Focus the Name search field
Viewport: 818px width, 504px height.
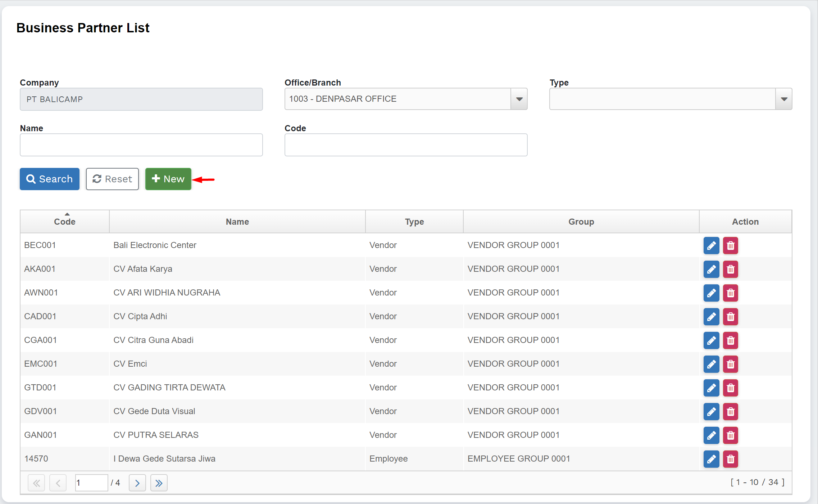point(141,145)
